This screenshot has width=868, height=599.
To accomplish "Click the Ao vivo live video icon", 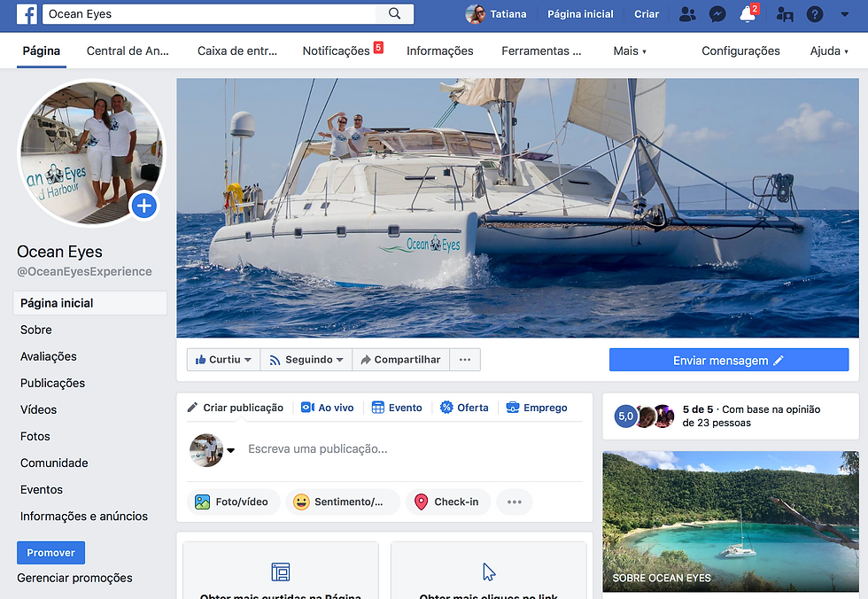I will (308, 408).
